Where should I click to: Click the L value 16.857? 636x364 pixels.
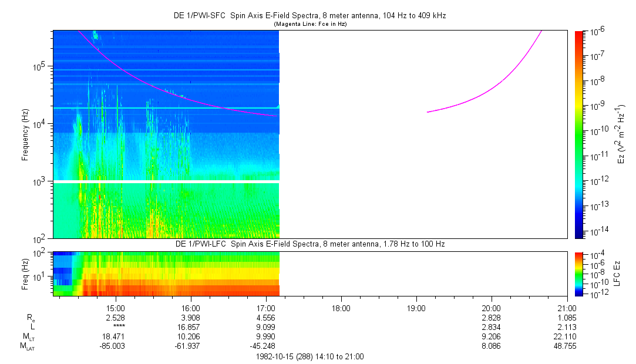191,327
